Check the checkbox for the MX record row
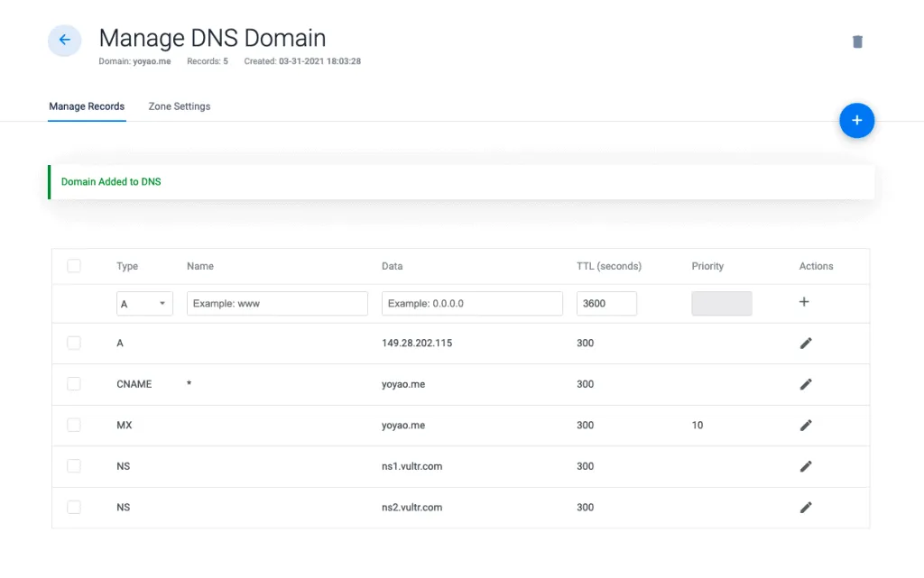924x578 pixels. pyautogui.click(x=73, y=424)
